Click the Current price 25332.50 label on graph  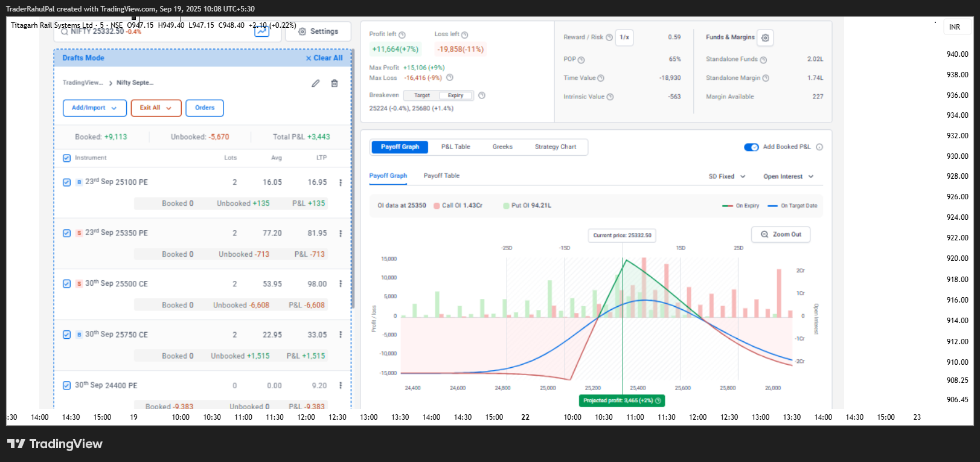tap(622, 236)
